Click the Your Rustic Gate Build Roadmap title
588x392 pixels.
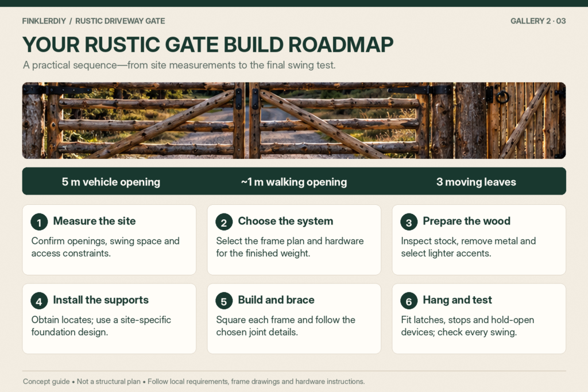[208, 45]
